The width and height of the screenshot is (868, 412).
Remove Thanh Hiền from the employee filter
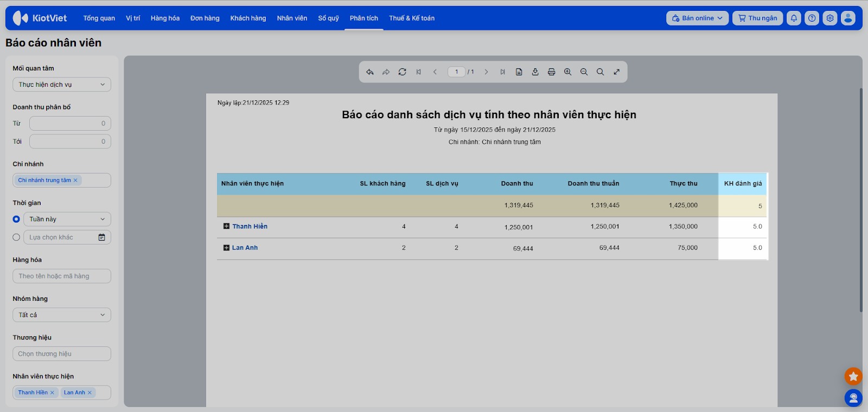[x=52, y=392]
